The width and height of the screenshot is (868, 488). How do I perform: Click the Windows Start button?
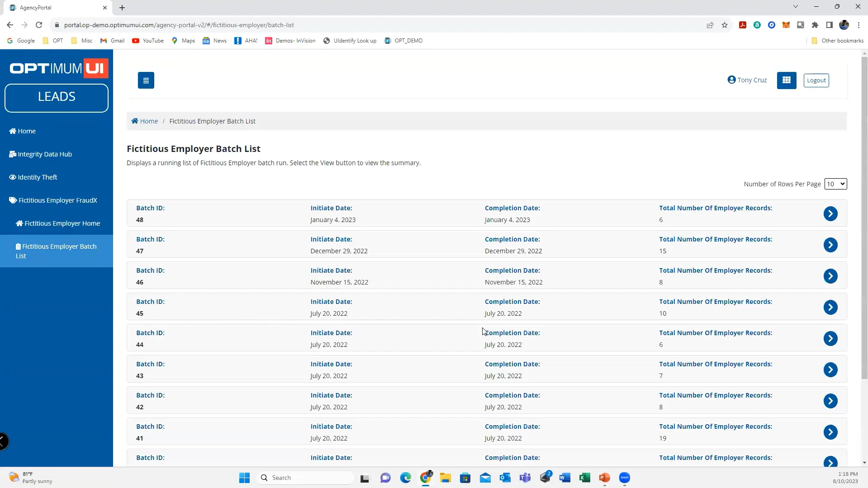(244, 478)
